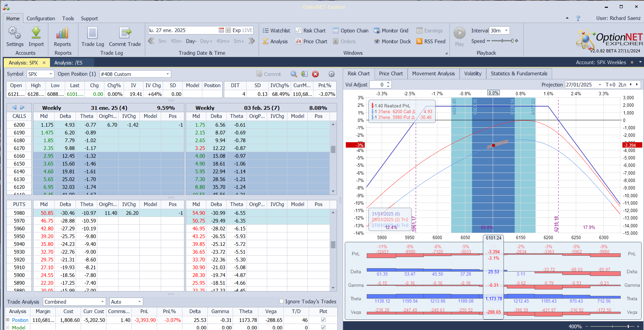This screenshot has width=644, height=330.
Task: Toggle the Plot checkbox for Model row
Action: 323,327
